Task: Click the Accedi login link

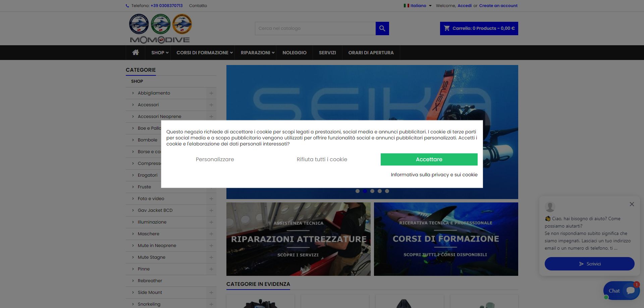Action: pyautogui.click(x=465, y=6)
